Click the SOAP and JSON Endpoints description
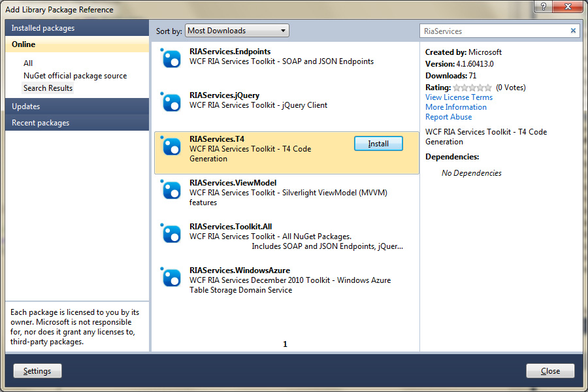Image resolution: width=588 pixels, height=392 pixels. (281, 61)
